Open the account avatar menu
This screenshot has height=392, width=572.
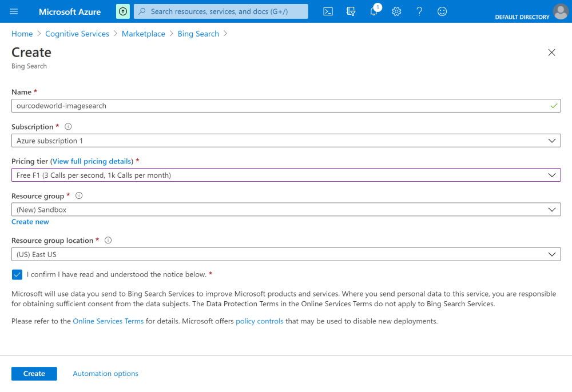(561, 11)
